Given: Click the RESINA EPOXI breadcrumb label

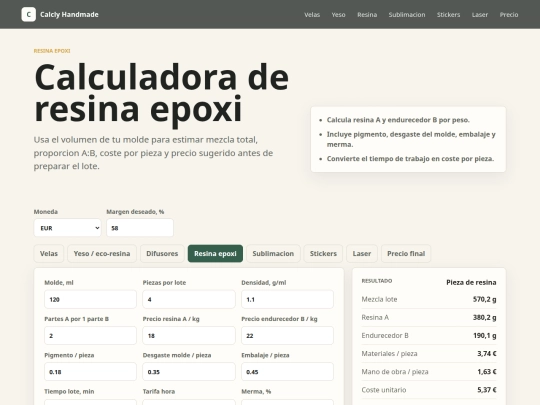Looking at the screenshot, I should (x=52, y=51).
